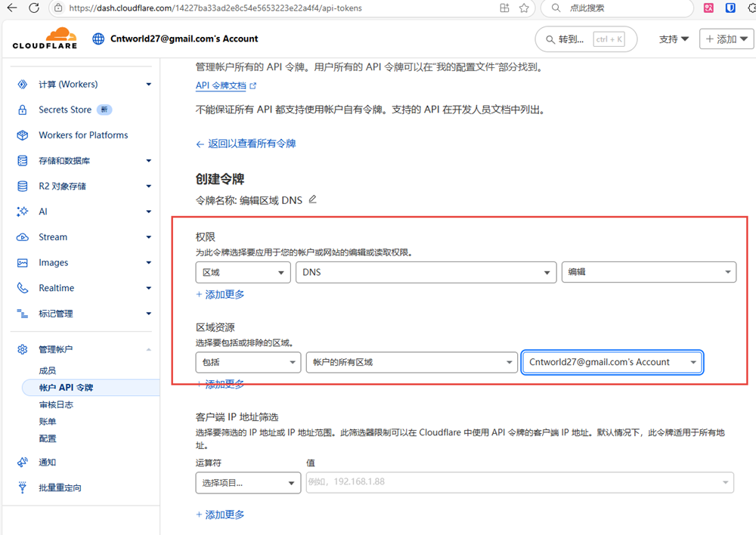Click the tag management icon
756x535 pixels.
(x=22, y=314)
